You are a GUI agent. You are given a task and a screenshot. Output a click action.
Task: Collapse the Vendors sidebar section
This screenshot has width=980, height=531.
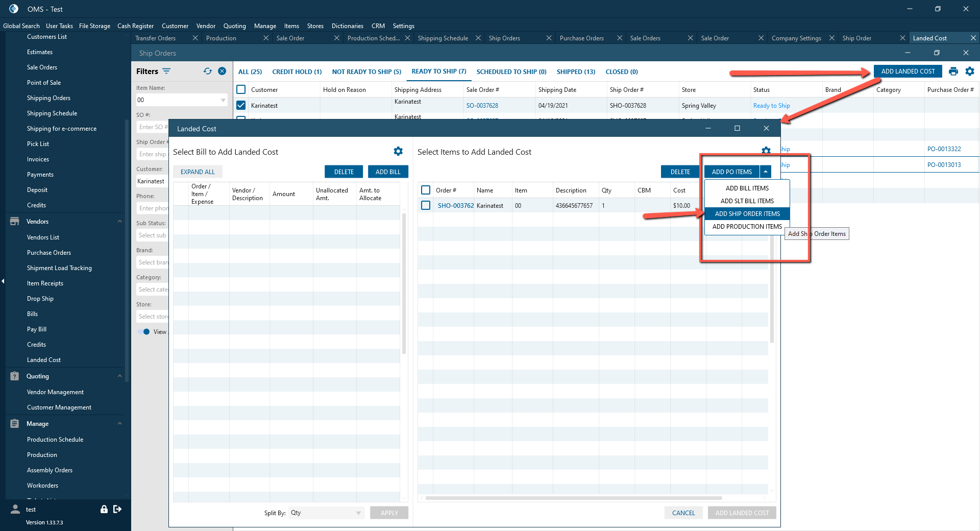pyautogui.click(x=119, y=222)
